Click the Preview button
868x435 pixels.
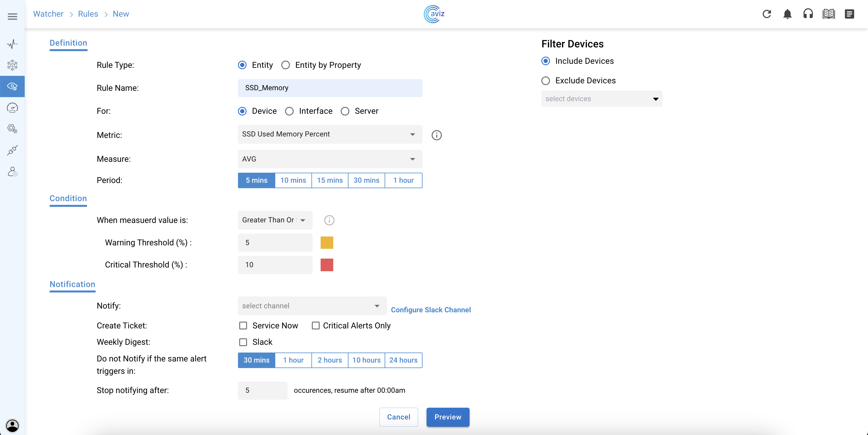[x=447, y=417]
